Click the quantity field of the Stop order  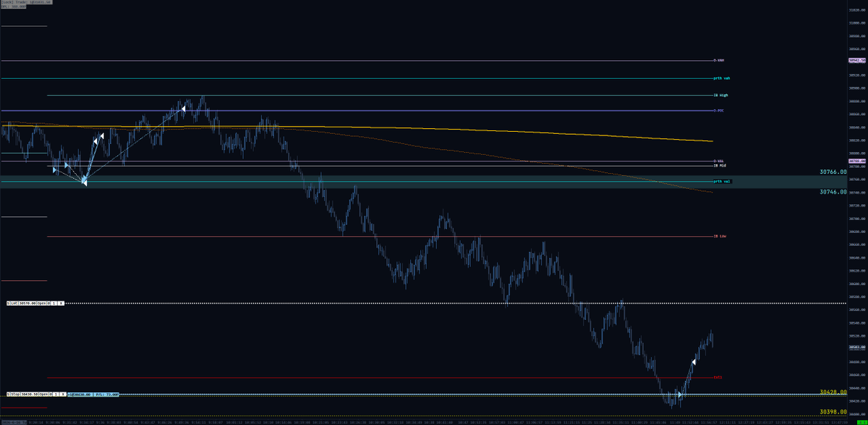pyautogui.click(x=56, y=395)
